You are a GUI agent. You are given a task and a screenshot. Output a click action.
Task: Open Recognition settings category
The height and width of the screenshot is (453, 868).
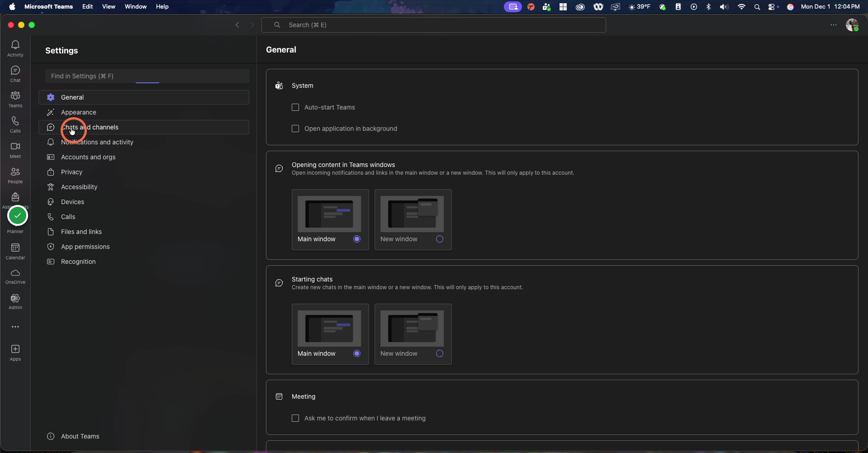pyautogui.click(x=144, y=262)
